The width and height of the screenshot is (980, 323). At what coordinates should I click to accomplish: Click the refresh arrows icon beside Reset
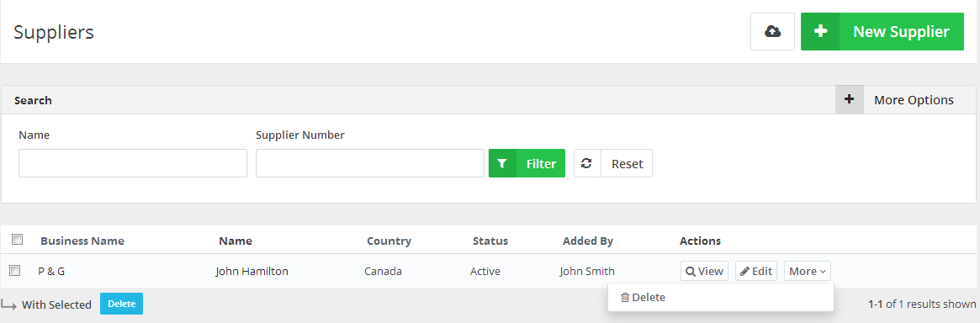587,164
